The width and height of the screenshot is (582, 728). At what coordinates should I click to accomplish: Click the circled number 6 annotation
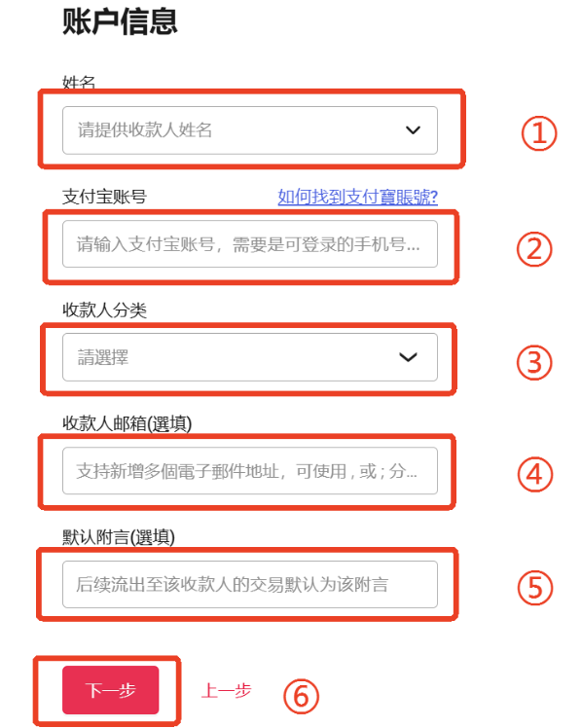pyautogui.click(x=301, y=697)
